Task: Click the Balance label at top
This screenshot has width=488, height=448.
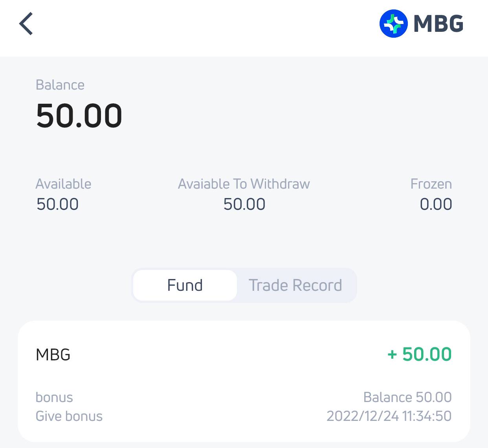Action: pyautogui.click(x=60, y=85)
